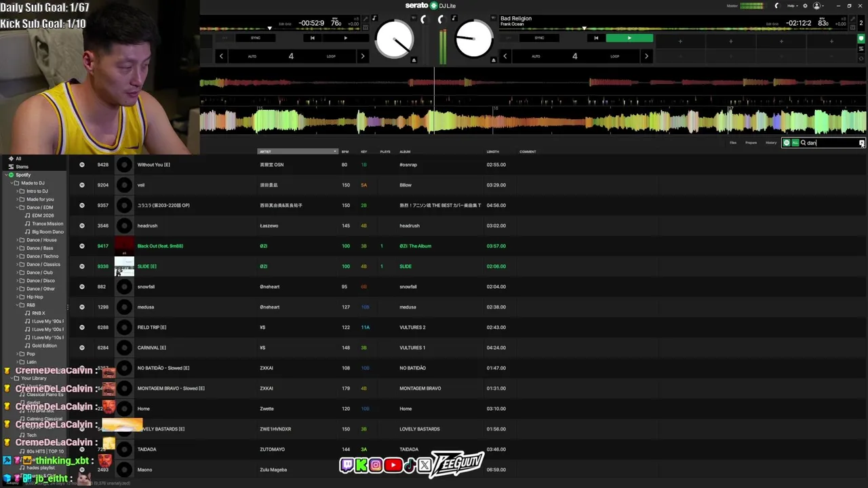
Task: Open the Help menu
Action: [792, 5]
